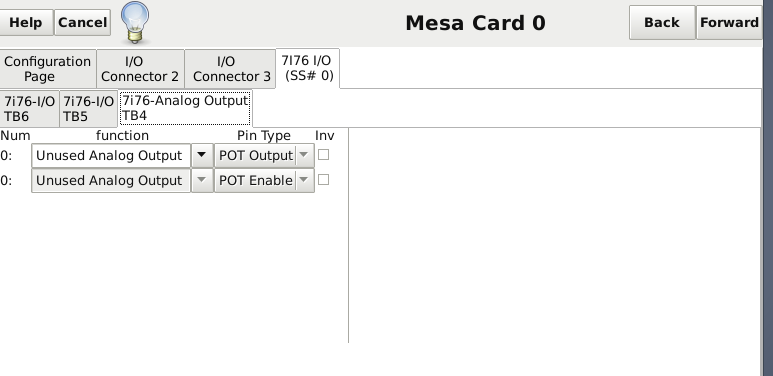Screen dimensions: 773x376
Task: Click the Cancel button
Action: click(82, 23)
